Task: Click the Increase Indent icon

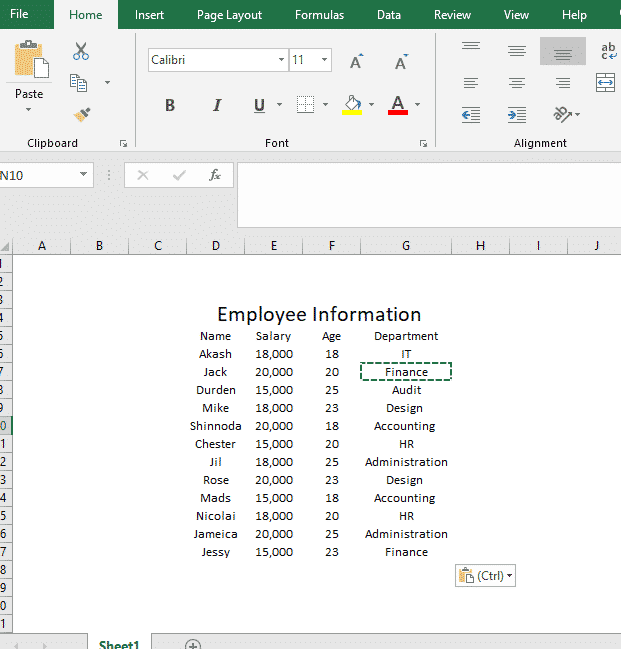Action: pyautogui.click(x=516, y=115)
